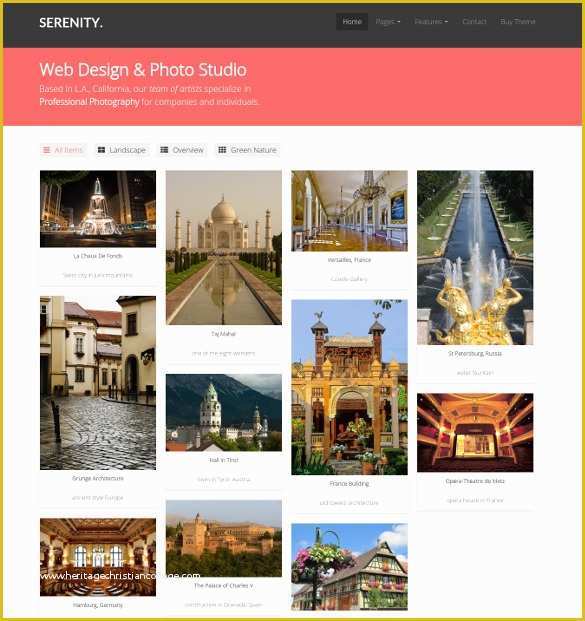
Task: Open the Home nav item
Action: click(x=352, y=21)
